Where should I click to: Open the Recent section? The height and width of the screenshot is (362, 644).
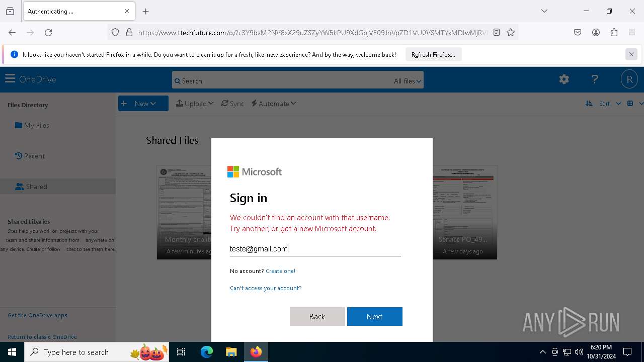[30, 156]
